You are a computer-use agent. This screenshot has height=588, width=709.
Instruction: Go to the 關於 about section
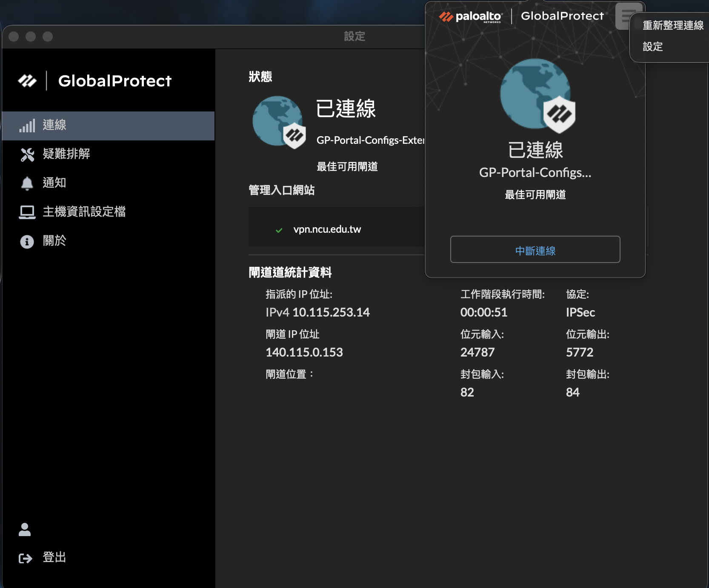pyautogui.click(x=54, y=241)
